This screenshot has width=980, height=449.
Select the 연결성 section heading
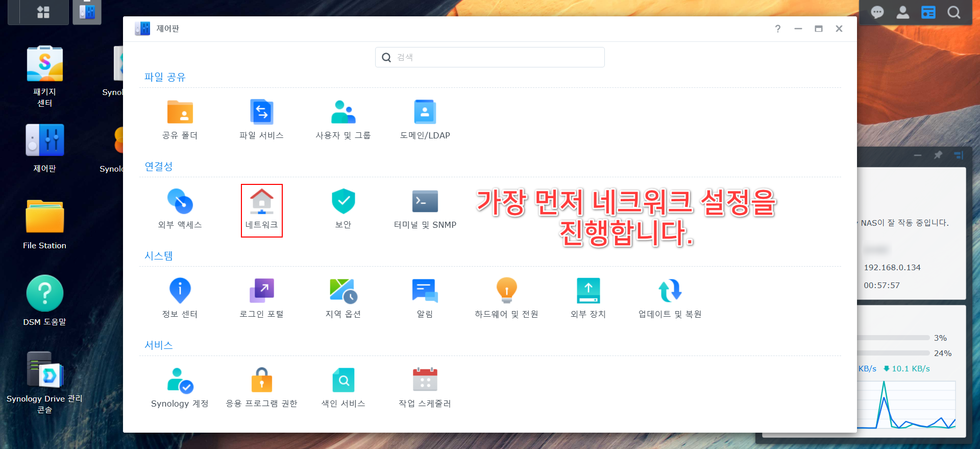(159, 167)
